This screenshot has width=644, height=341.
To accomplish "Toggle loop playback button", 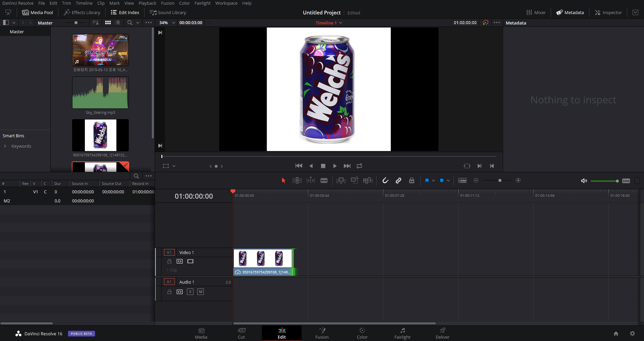I will pos(359,166).
